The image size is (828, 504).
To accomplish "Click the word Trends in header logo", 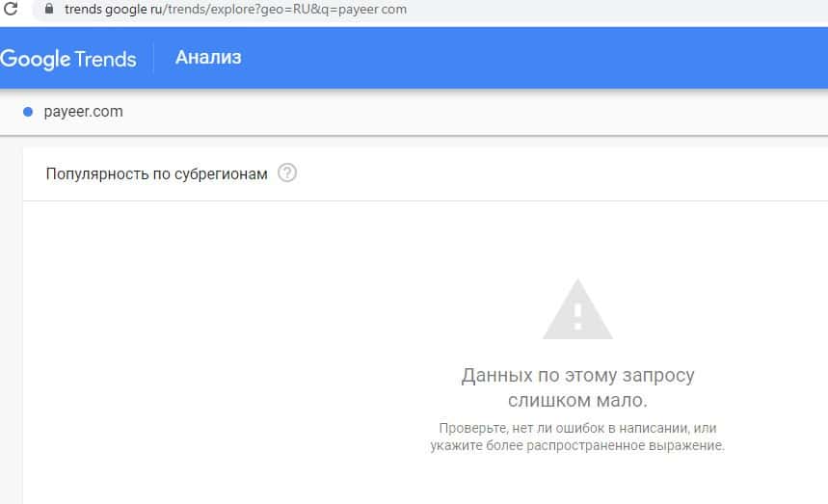I will click(x=105, y=59).
